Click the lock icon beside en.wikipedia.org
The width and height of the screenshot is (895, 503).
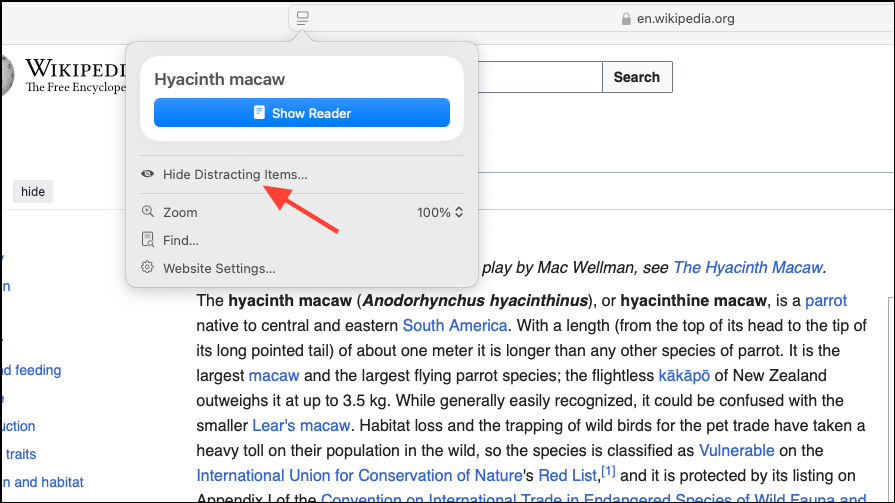(x=626, y=19)
